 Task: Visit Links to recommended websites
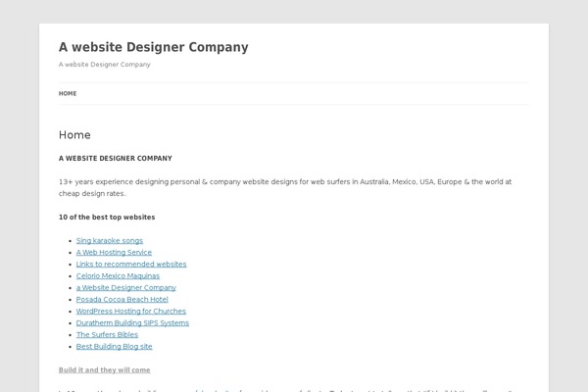[x=131, y=264]
